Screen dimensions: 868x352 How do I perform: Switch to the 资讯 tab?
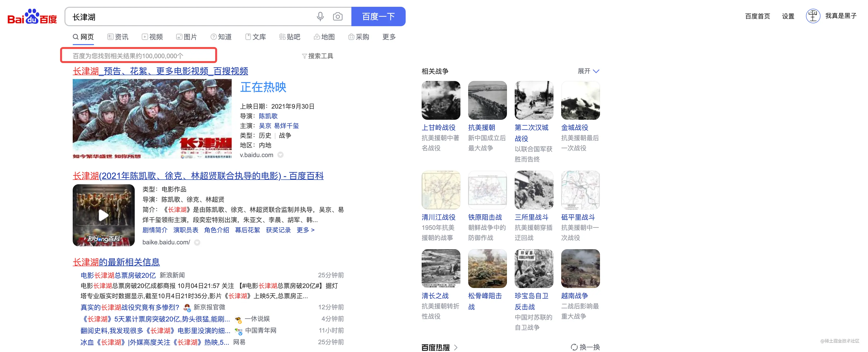tap(118, 37)
